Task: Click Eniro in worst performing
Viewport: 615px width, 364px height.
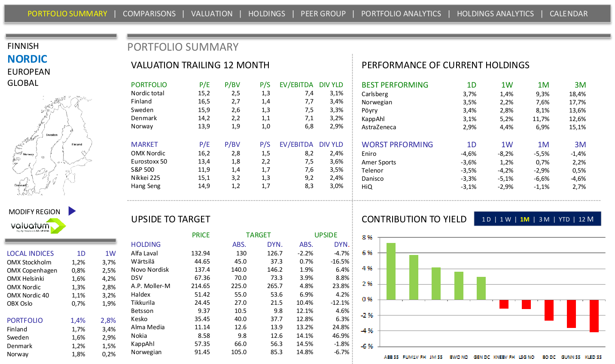Action: point(369,154)
